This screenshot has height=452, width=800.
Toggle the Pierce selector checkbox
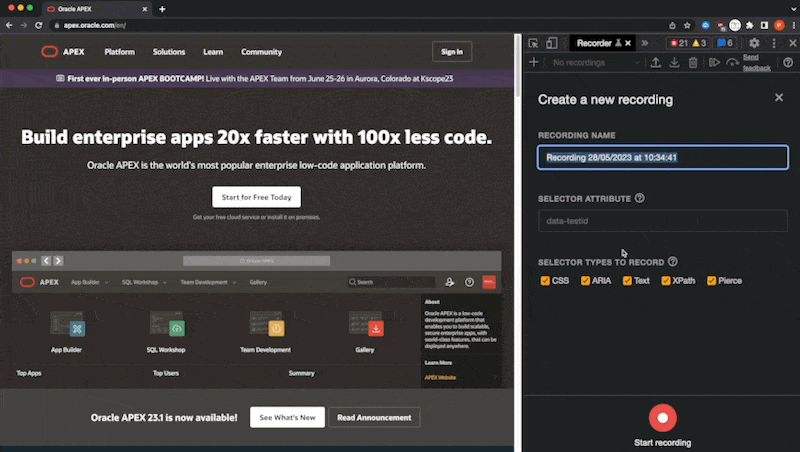711,281
